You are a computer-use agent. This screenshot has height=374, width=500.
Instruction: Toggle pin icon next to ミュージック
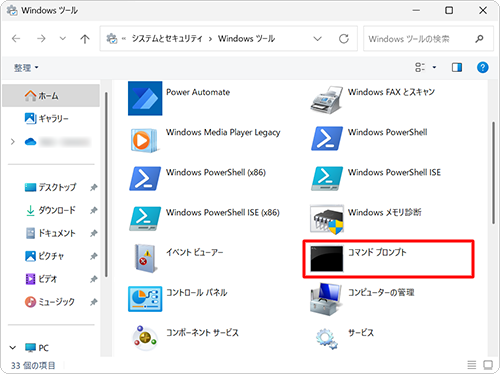(94, 302)
